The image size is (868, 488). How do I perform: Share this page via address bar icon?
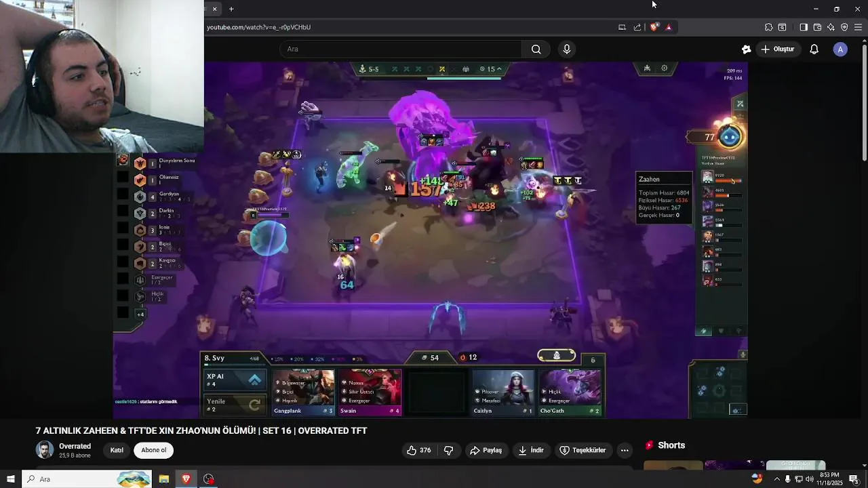(637, 27)
